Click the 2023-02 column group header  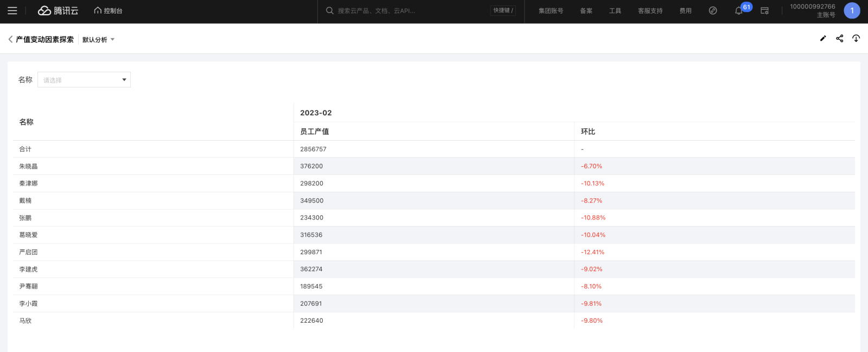316,113
